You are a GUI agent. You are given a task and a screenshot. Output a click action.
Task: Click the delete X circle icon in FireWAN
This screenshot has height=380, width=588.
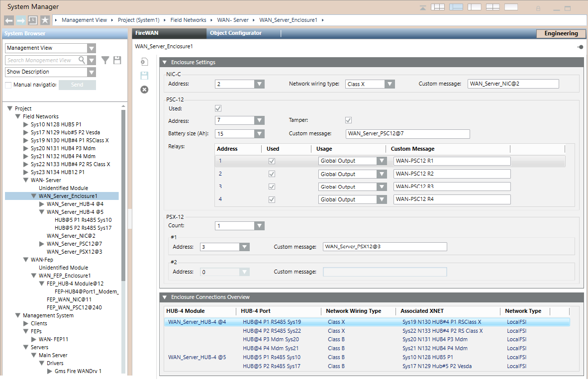[x=144, y=90]
